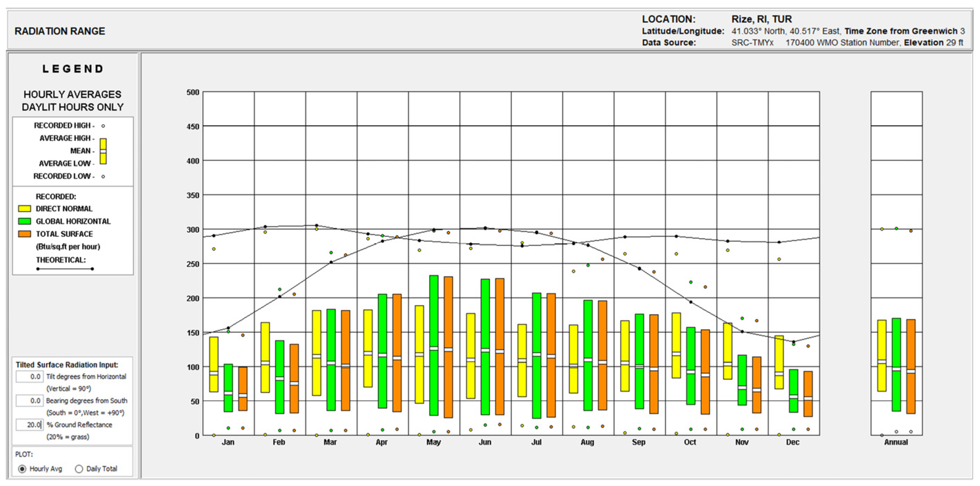Click December's orange Total Surface bar
This screenshot has height=486, width=980.
pyautogui.click(x=808, y=385)
